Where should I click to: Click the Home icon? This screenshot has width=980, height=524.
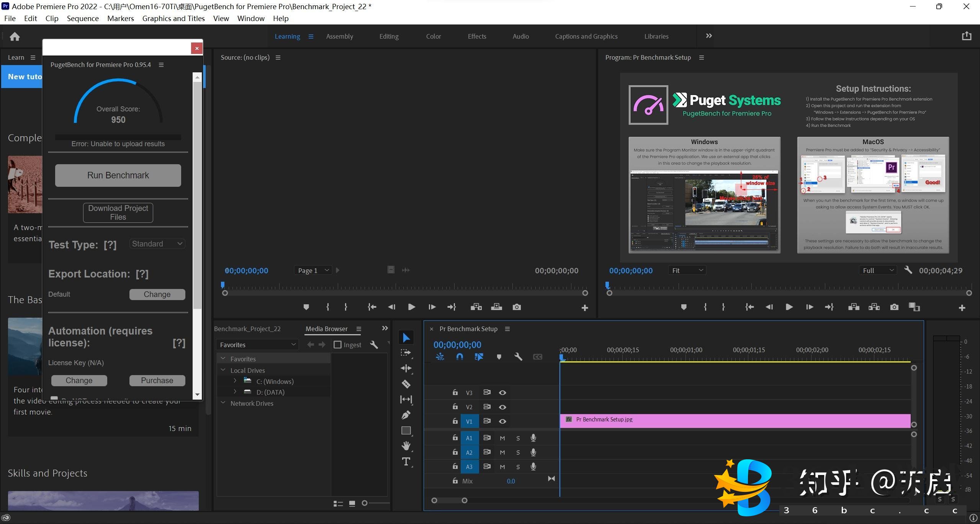click(15, 36)
